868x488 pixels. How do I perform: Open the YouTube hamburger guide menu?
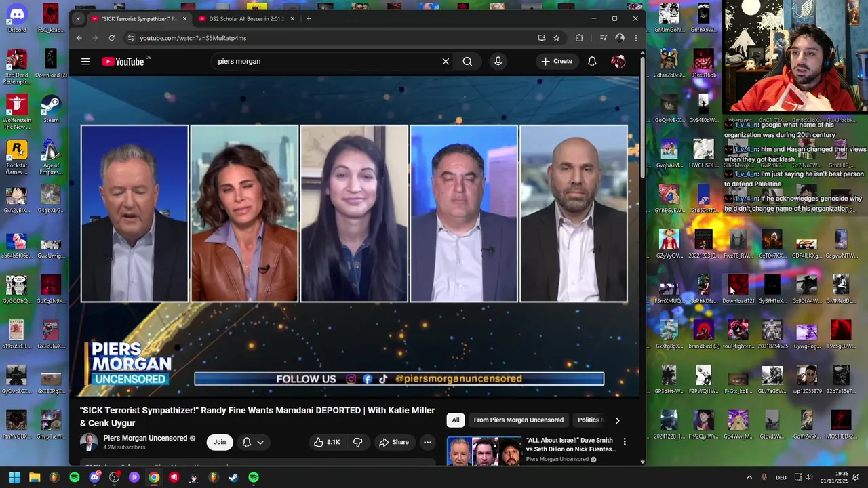point(85,62)
